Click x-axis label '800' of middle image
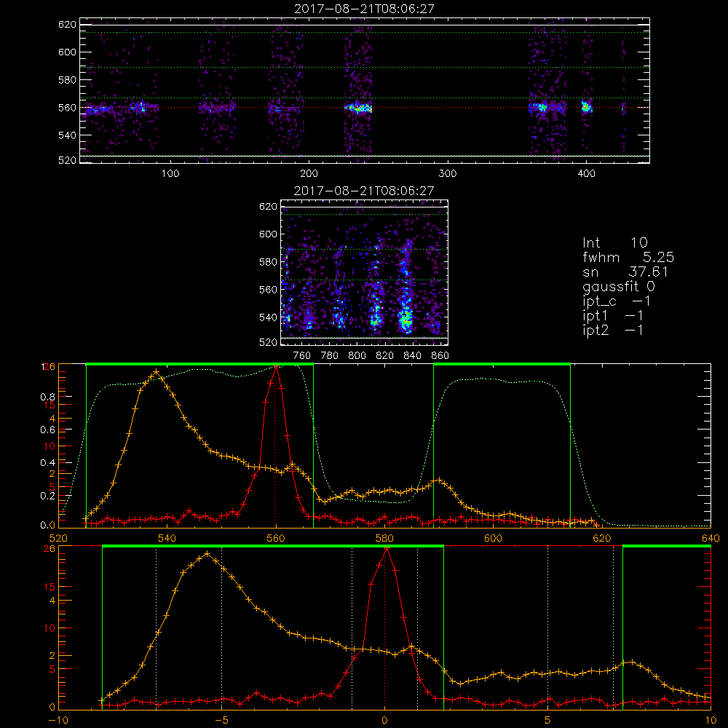This screenshot has width=728, height=728. click(x=357, y=356)
